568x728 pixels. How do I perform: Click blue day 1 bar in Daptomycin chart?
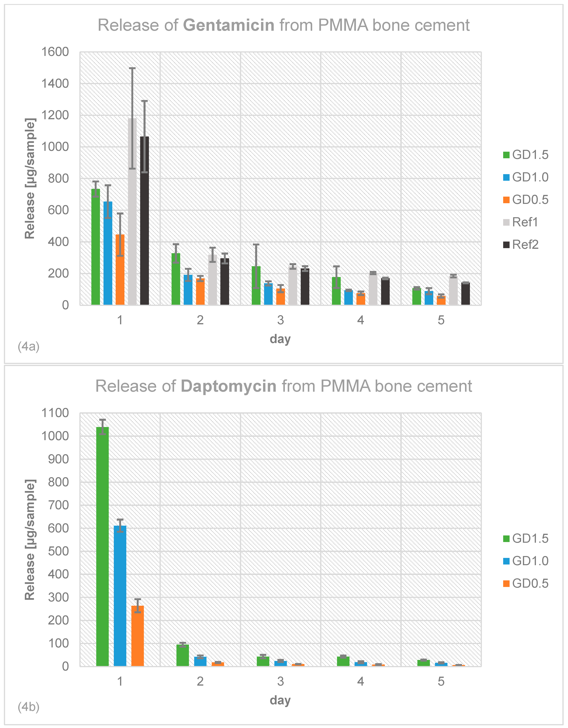pyautogui.click(x=120, y=597)
